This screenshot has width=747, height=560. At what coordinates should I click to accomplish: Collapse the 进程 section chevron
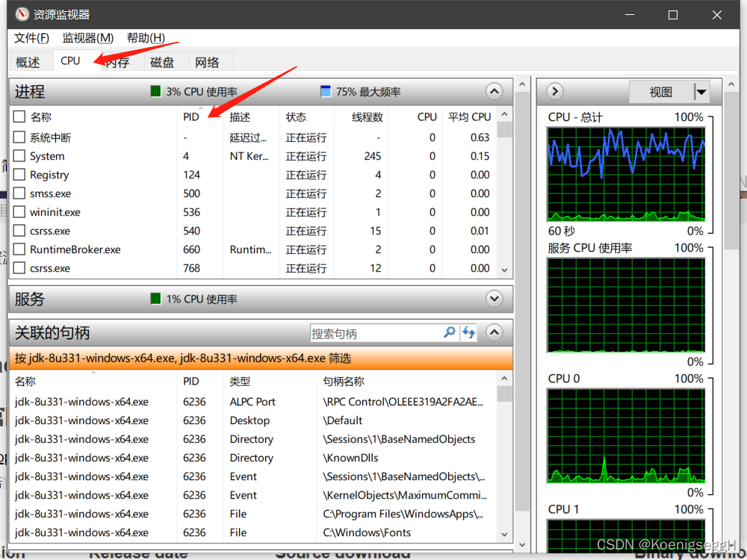(x=495, y=91)
